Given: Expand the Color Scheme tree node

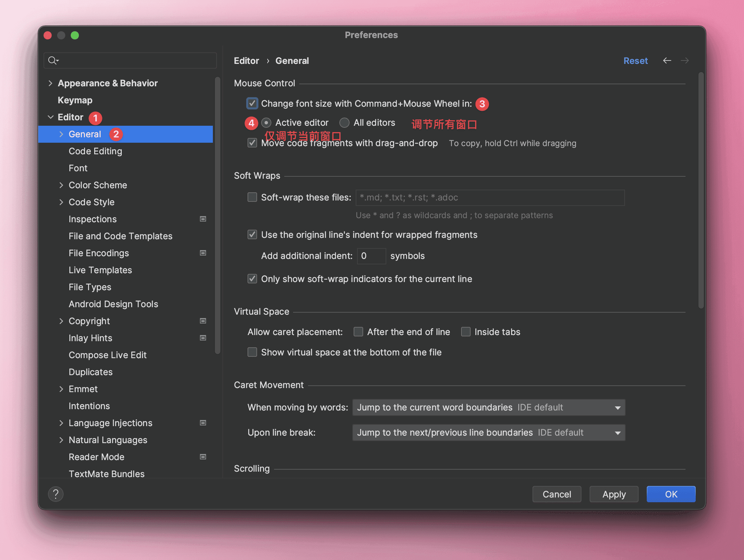Looking at the screenshot, I should 61,185.
